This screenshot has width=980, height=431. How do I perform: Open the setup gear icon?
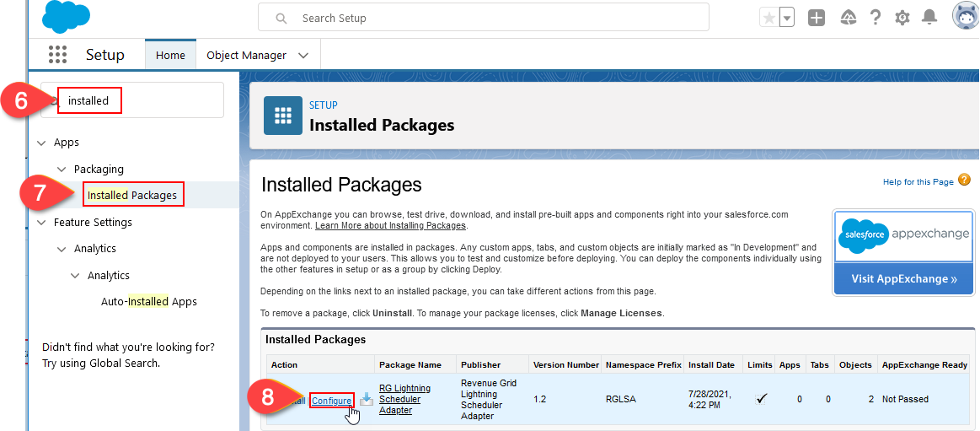click(x=902, y=19)
